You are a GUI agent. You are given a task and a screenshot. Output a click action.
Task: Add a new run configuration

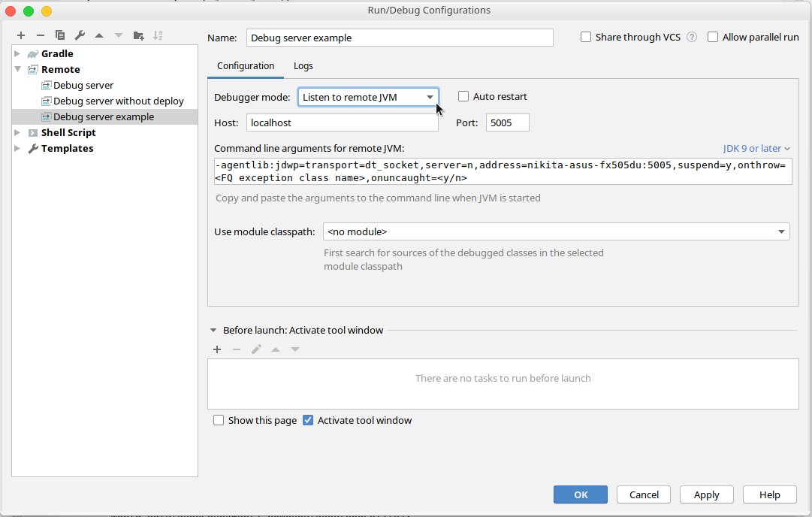(20, 35)
